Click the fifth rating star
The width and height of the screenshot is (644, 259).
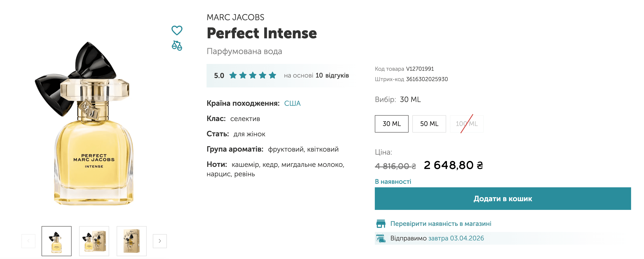[x=272, y=75]
